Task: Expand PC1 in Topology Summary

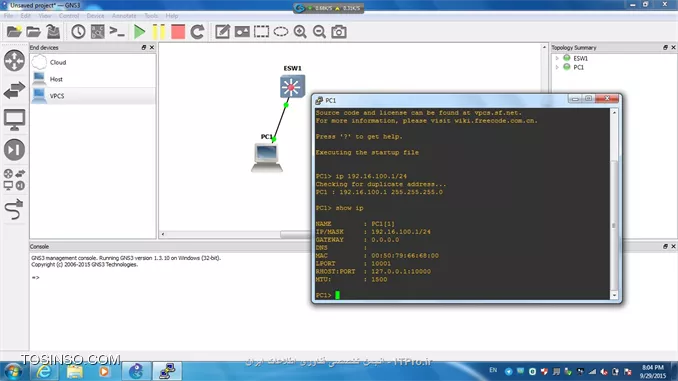Action: coord(557,67)
